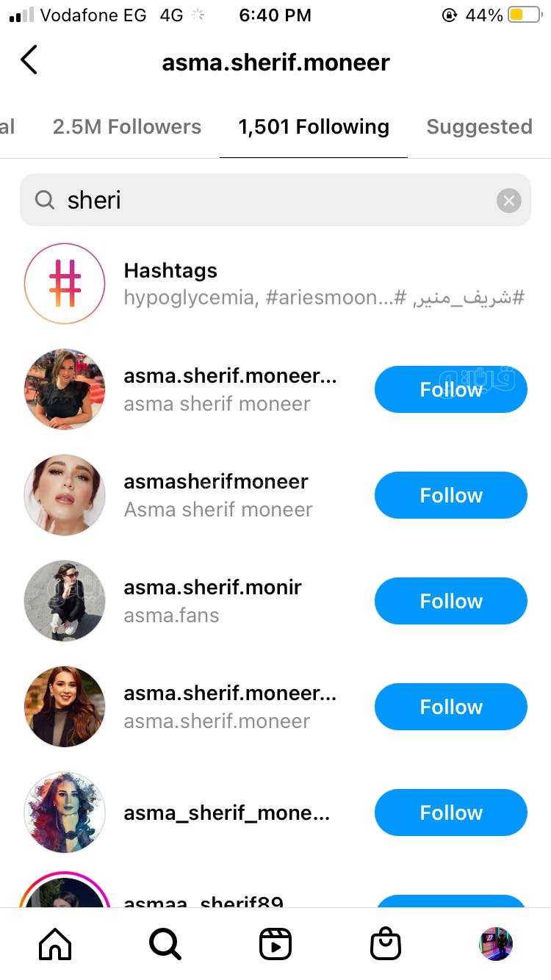
Task: Open the Hashtags icon entry
Action: [65, 284]
